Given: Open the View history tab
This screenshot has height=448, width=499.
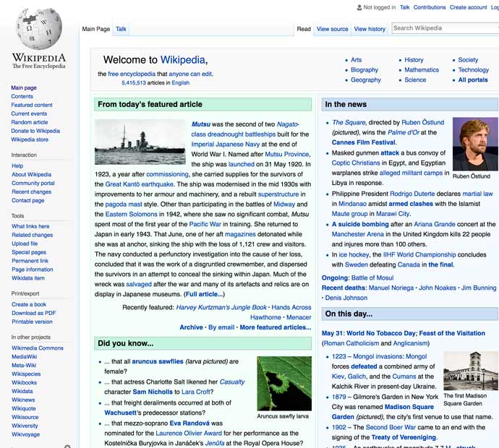Looking at the screenshot, I should (370, 29).
